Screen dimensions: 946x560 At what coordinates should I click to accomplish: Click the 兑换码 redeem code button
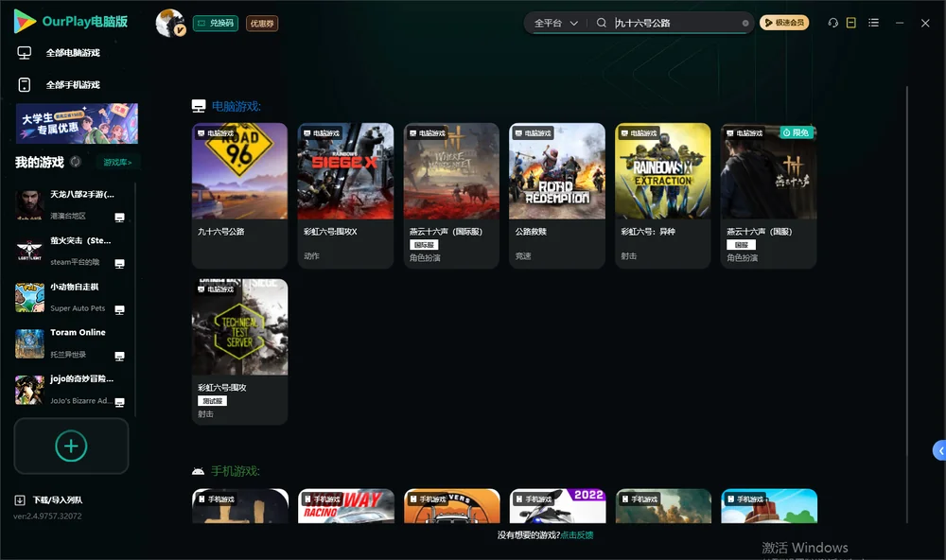click(x=216, y=24)
